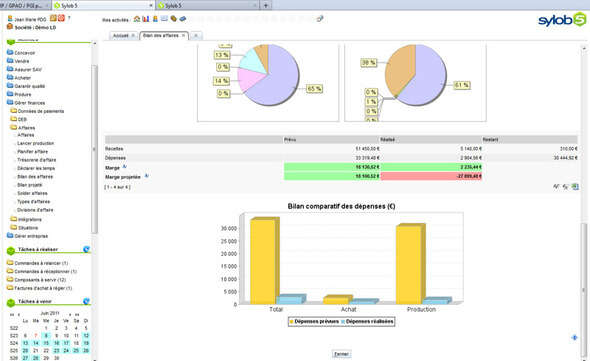Go to next month in calendar

click(70, 314)
